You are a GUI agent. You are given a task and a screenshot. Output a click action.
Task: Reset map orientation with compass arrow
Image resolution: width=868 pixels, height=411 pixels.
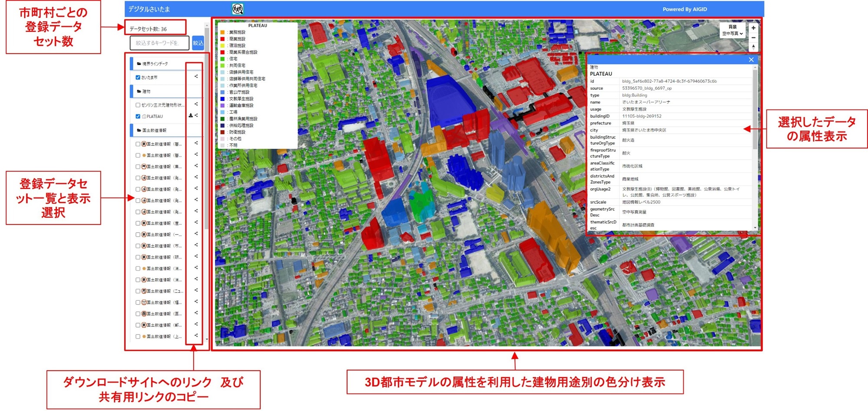[x=753, y=47]
